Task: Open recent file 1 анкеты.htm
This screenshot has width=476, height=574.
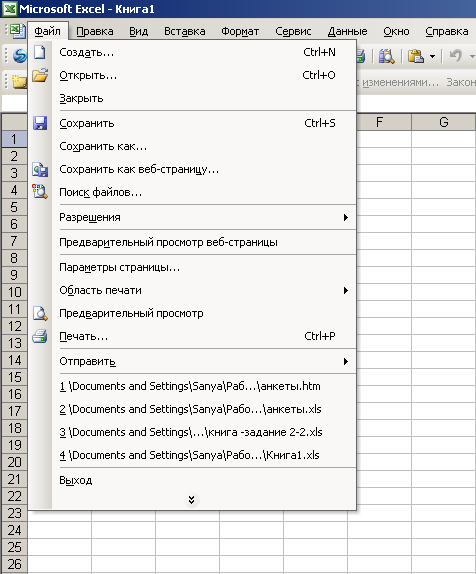Action: pyautogui.click(x=192, y=387)
